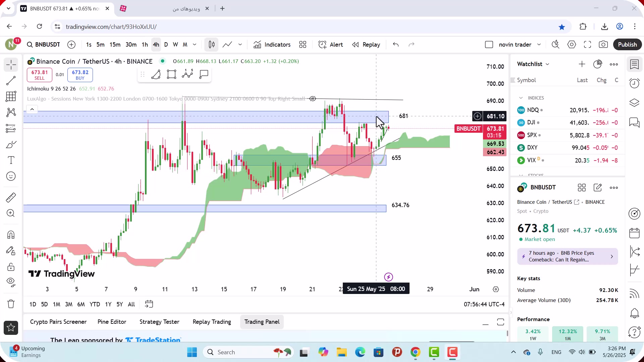Expand the timeframe dropdown arrow
This screenshot has height=362, width=644.
(195, 45)
